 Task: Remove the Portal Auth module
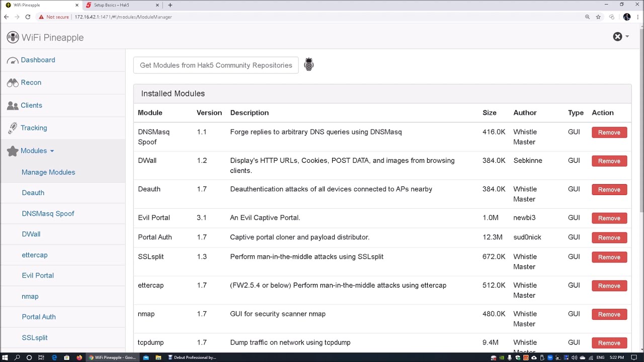[x=609, y=237]
